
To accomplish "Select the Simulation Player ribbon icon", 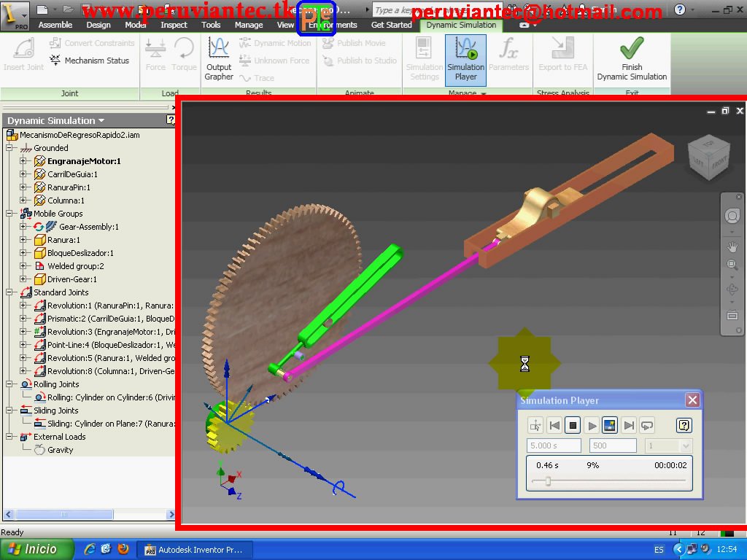I will point(465,60).
